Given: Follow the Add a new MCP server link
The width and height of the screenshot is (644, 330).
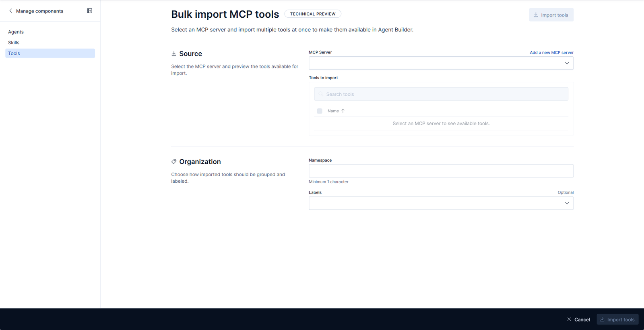Looking at the screenshot, I should [x=551, y=53].
